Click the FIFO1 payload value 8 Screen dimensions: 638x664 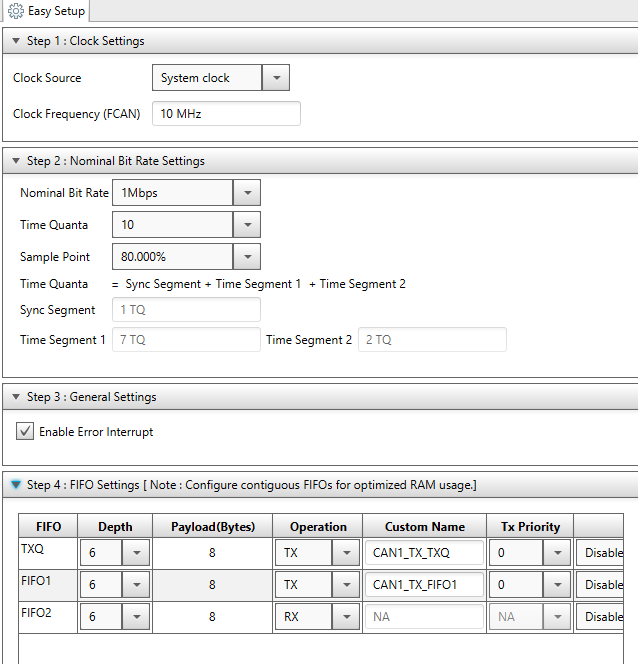[x=212, y=585]
